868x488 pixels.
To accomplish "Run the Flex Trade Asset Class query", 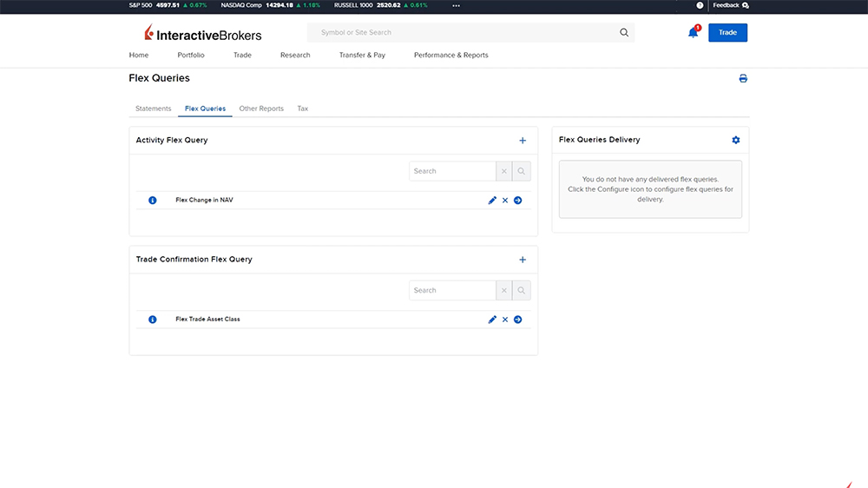I will tap(517, 320).
